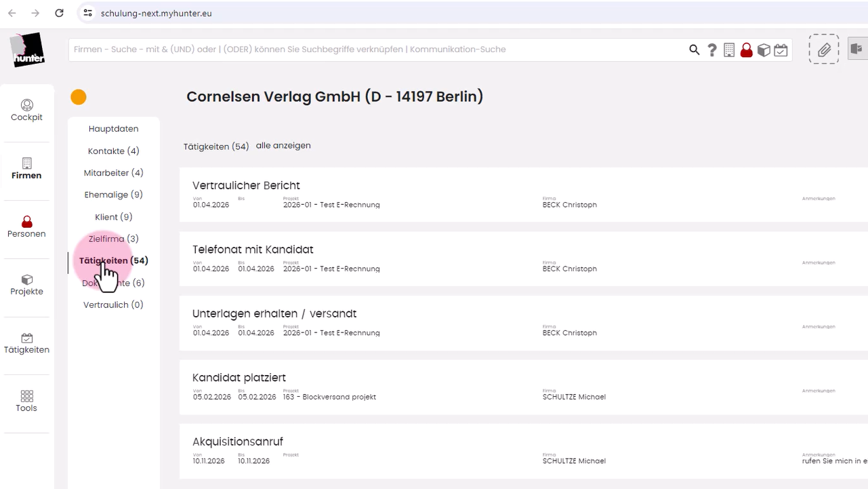This screenshot has height=489, width=868.
Task: Go to Personen in the sidebar
Action: 26,227
